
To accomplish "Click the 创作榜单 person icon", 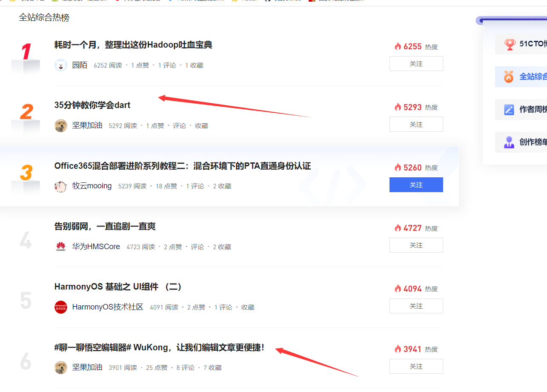I will 509,142.
